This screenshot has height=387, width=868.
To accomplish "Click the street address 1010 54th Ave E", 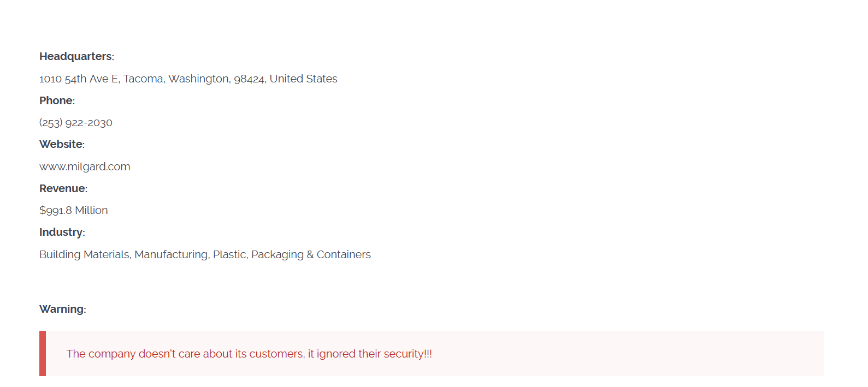I will point(79,79).
